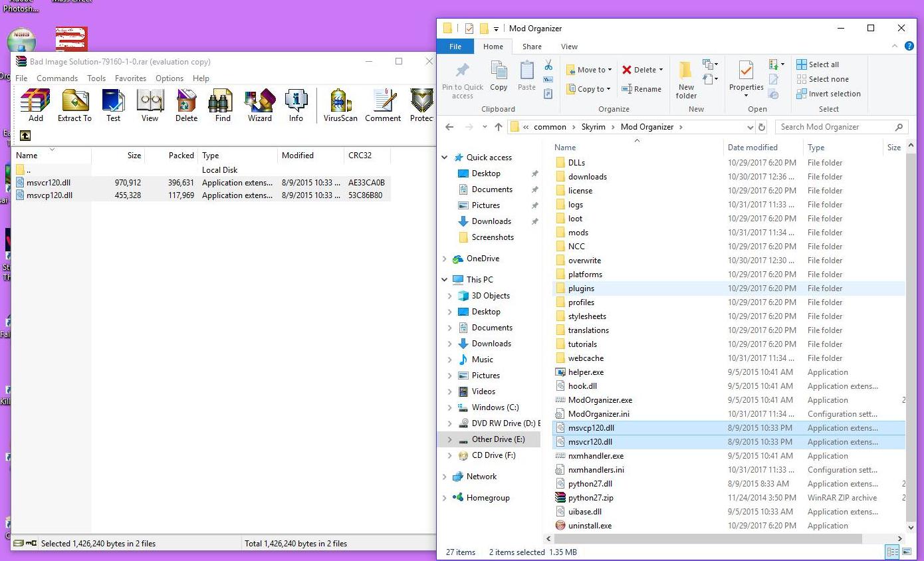The width and height of the screenshot is (924, 561).
Task: Launch the WinRAR Wizard
Action: 260,105
